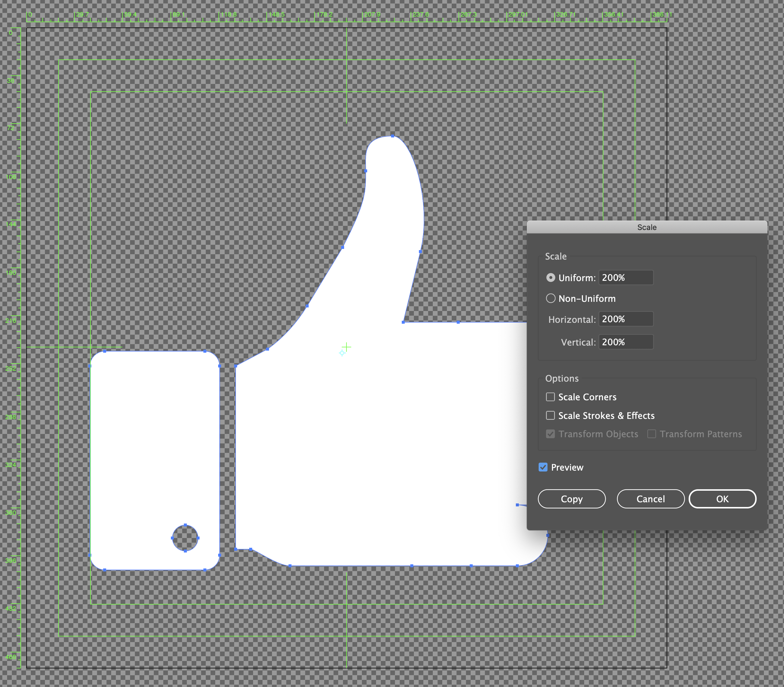Click the dimmed Transform Objects checkbox

tap(550, 434)
